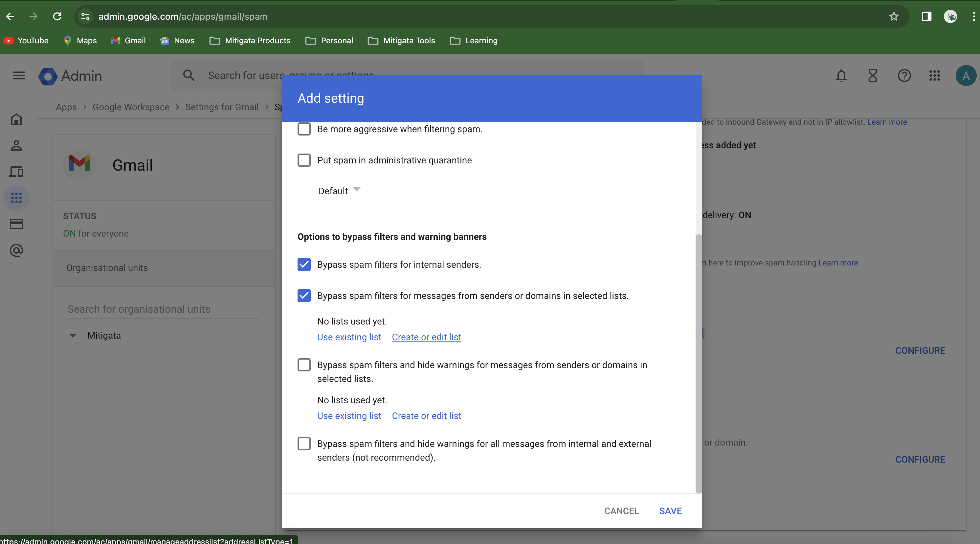
Task: Uncheck 'Bypass spam filters for internal senders'
Action: point(304,264)
